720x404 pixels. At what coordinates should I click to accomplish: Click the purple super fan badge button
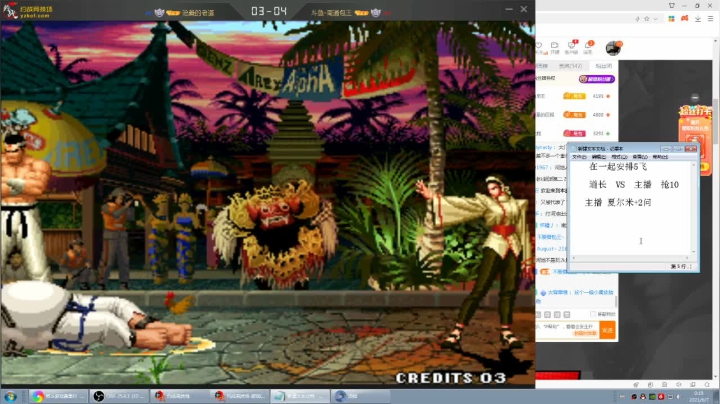pyautogui.click(x=596, y=79)
